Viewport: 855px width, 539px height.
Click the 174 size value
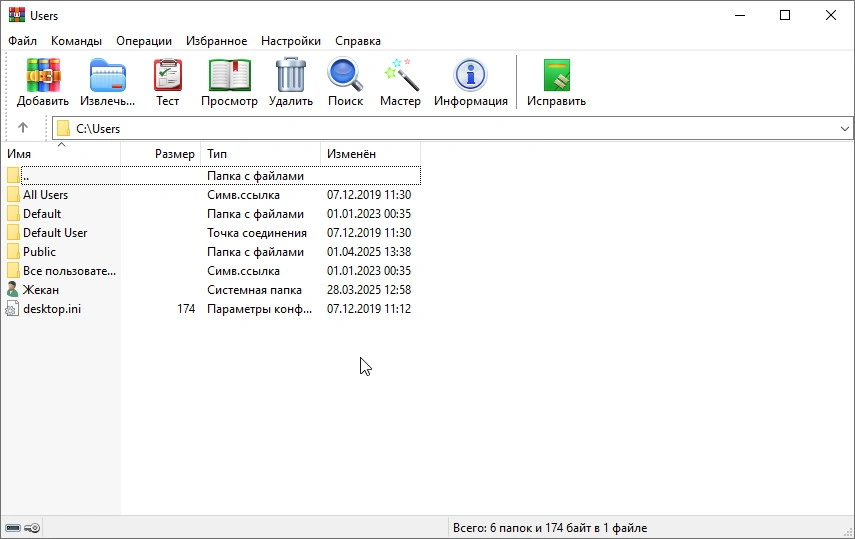(x=186, y=309)
